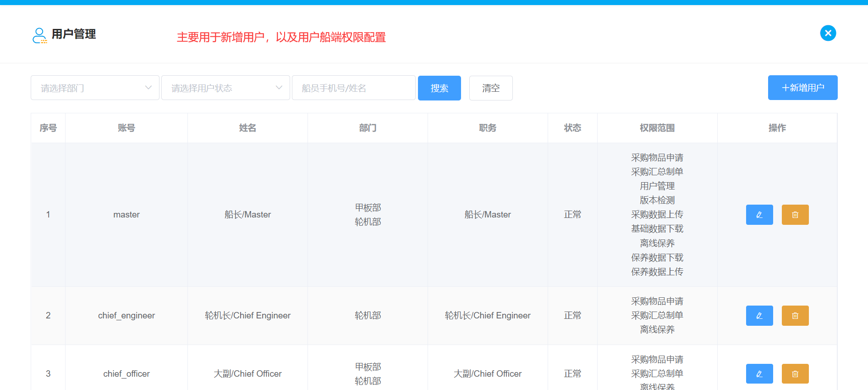Click the 搜索 search button
The height and width of the screenshot is (390, 868).
click(439, 88)
